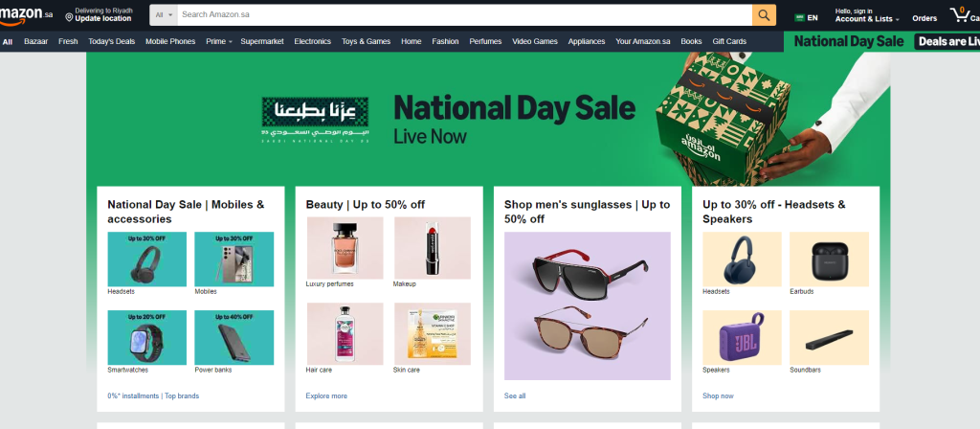Screen dimensions: 980x429
Task: Go to the Electronics category
Action: point(312,41)
